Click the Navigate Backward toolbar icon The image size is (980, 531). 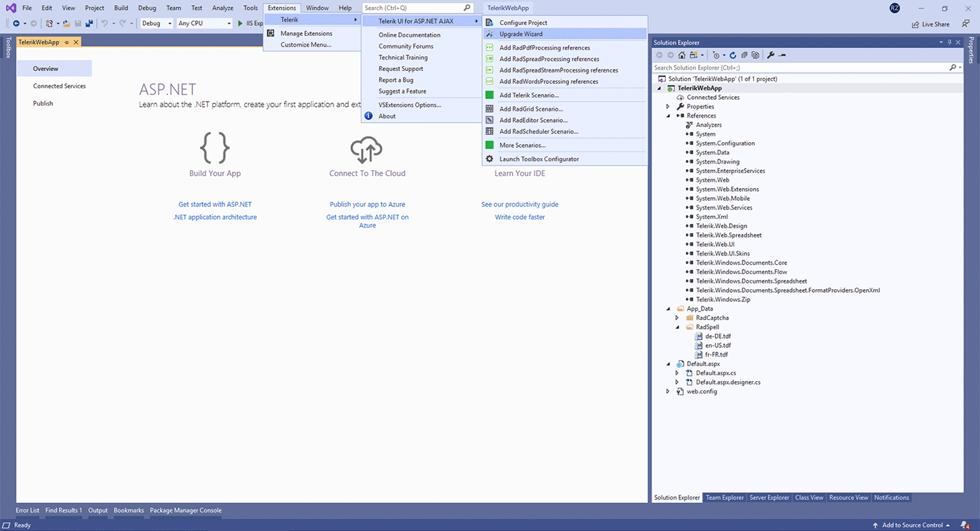coord(17,23)
